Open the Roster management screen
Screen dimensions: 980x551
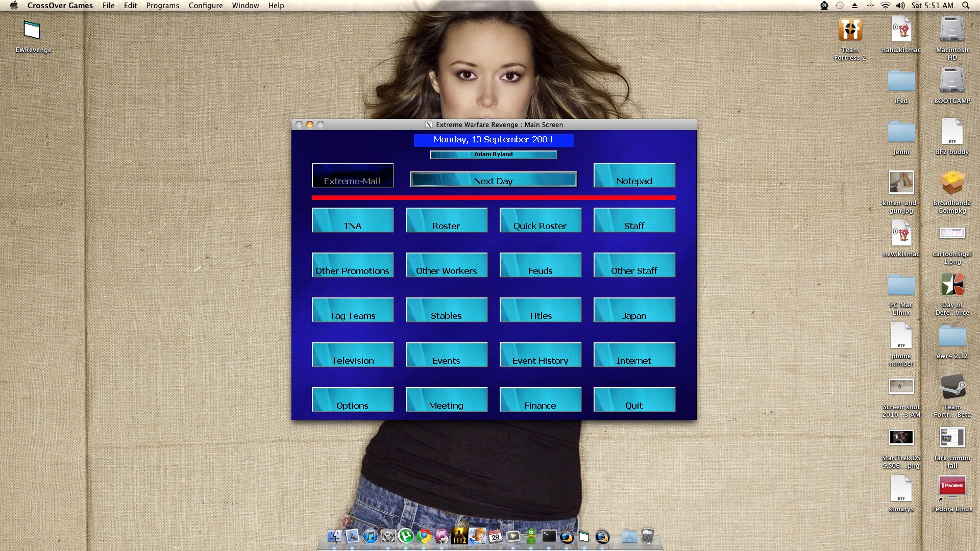pyautogui.click(x=446, y=226)
